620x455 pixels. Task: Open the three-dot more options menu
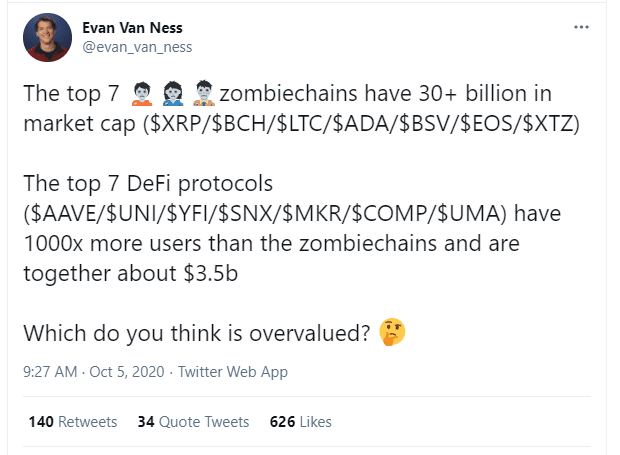click(x=581, y=27)
